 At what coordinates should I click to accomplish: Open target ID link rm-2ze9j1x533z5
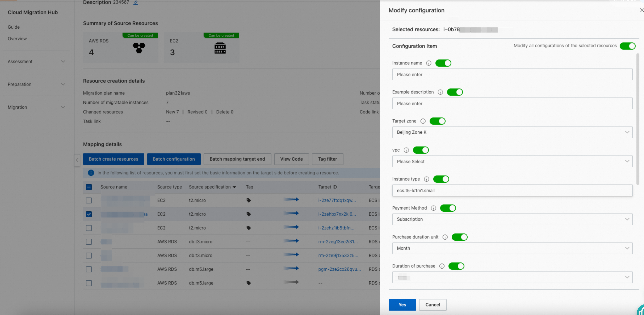coord(338,255)
